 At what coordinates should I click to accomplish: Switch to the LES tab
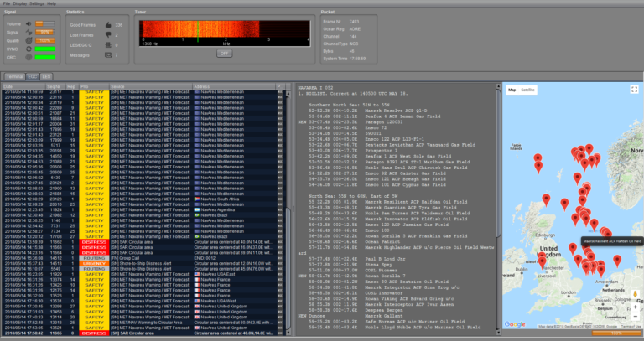tap(47, 76)
